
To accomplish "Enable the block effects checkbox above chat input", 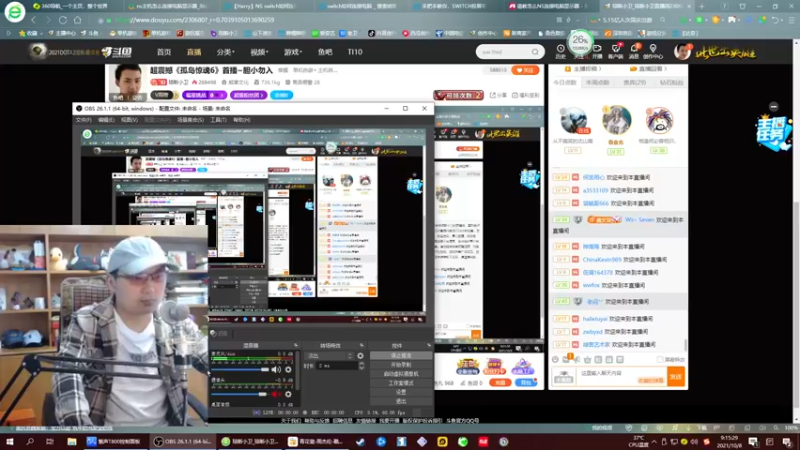I will [660, 360].
